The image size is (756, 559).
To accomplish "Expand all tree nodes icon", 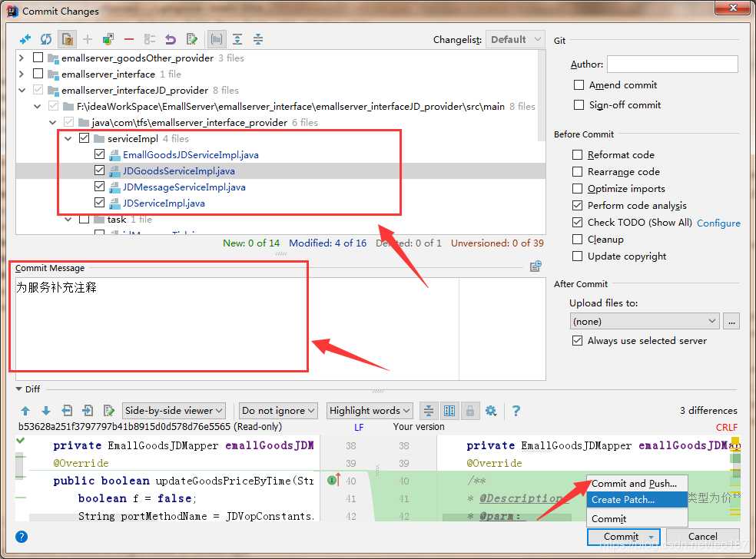I will coord(237,39).
